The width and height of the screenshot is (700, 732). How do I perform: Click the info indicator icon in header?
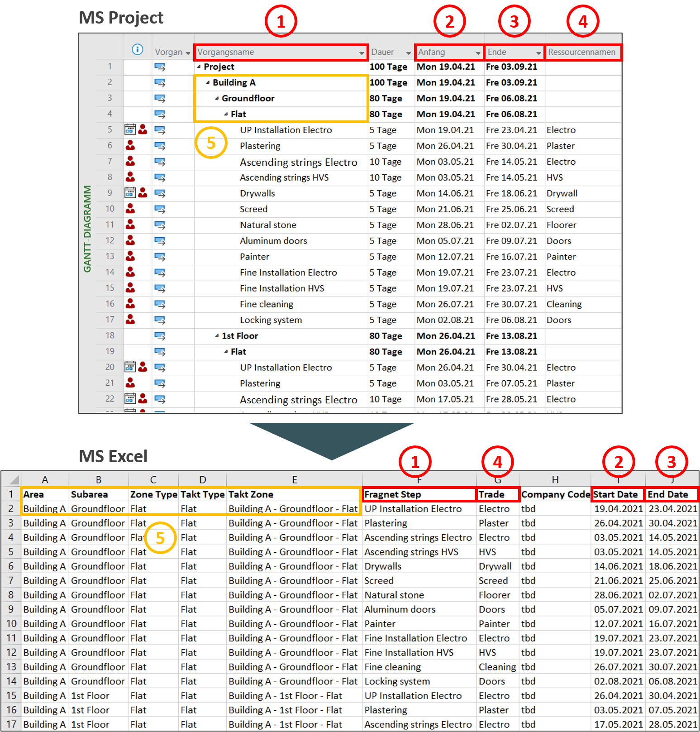click(137, 49)
